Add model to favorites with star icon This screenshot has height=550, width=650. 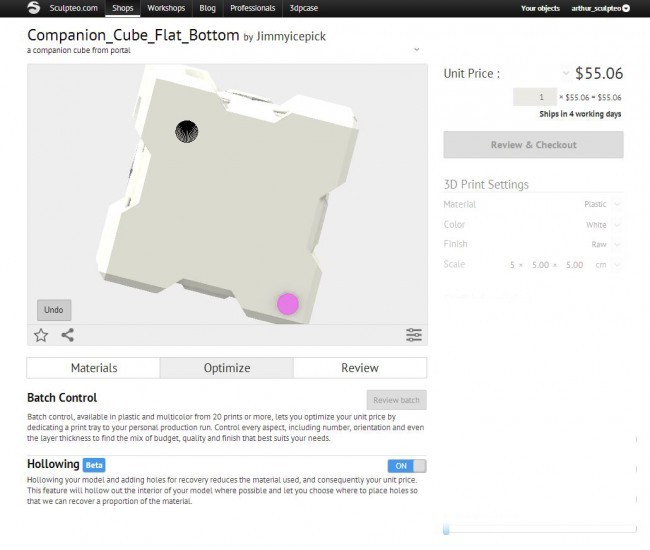pos(41,335)
